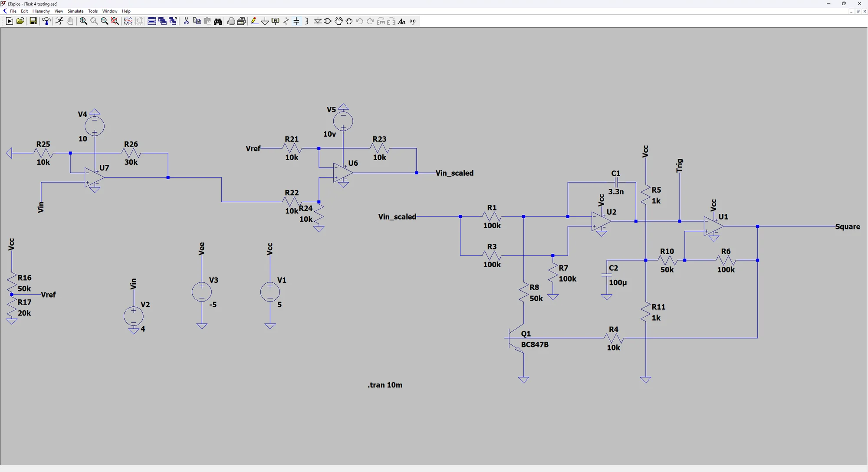Place a ground symbol tool

coord(265,21)
